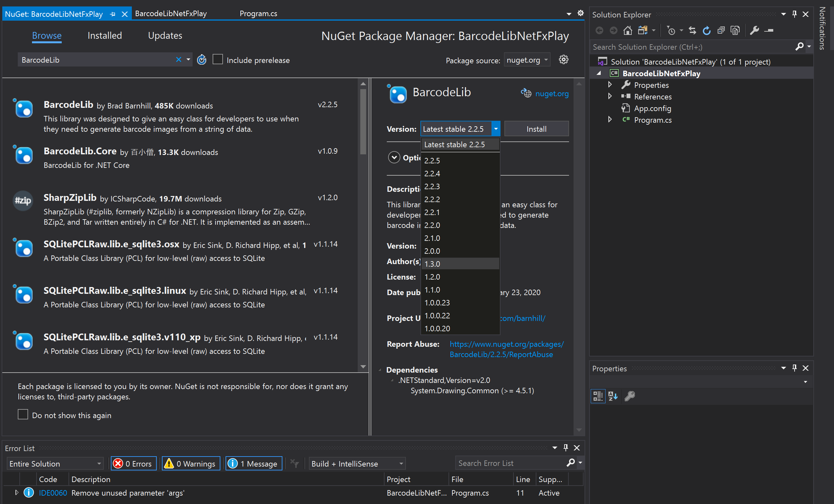Click the Install button for BarcodeLib

tap(536, 129)
